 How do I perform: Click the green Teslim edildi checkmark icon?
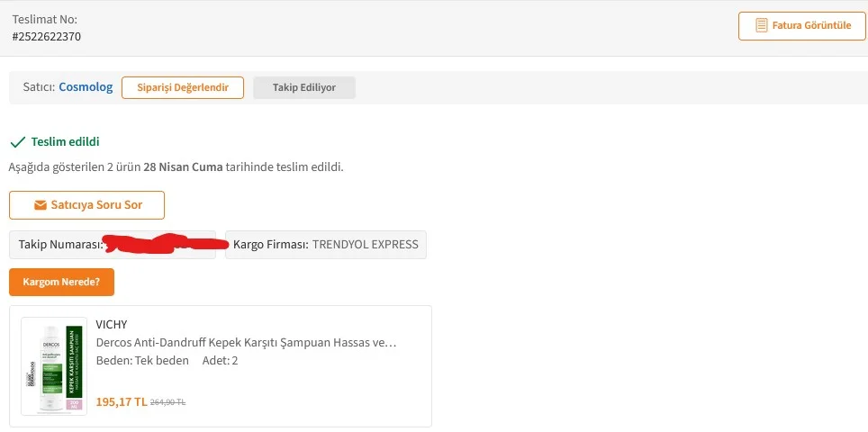tap(18, 142)
